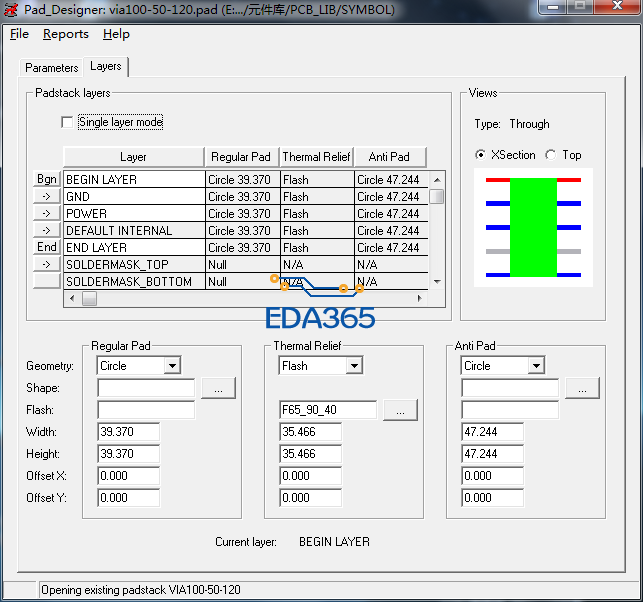Click the arrow button beside POWER layer
This screenshot has width=643, height=602.
click(x=47, y=213)
